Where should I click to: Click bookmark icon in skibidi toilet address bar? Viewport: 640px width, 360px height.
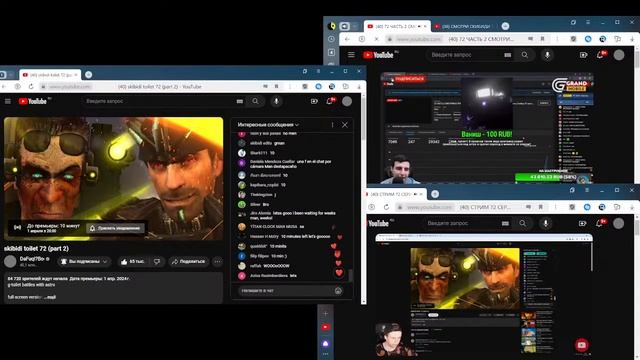276,87
